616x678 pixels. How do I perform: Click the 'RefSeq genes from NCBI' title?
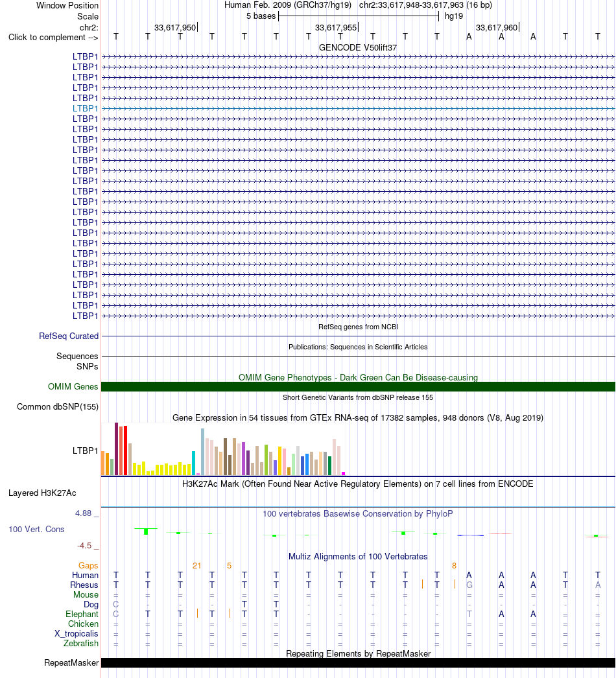tap(358, 327)
